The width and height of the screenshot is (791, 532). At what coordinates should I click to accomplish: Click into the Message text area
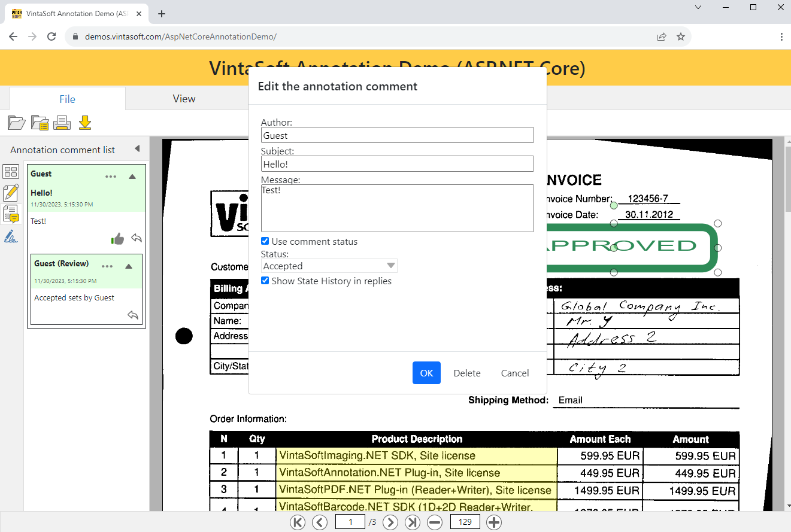coord(397,208)
